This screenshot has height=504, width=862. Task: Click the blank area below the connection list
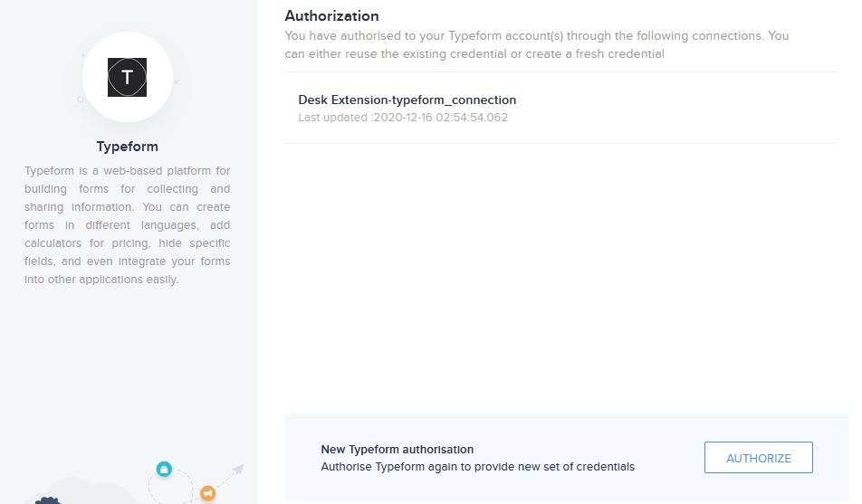560,271
